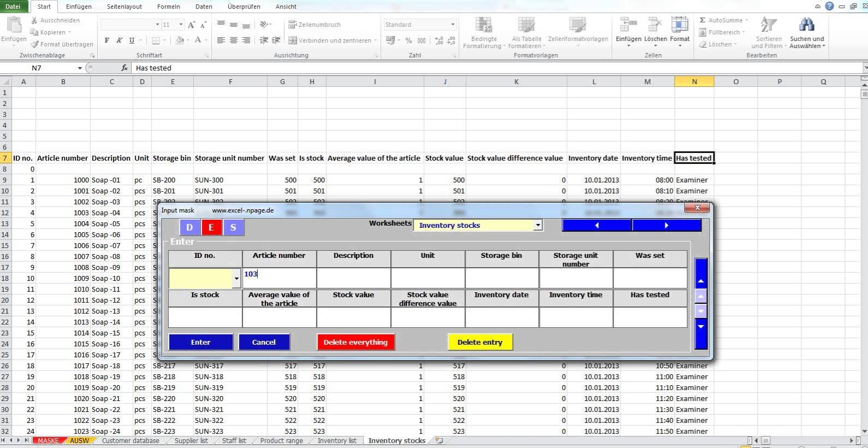This screenshot has height=448, width=868.
Task: Open Suchen und Auswählen binoculars menu
Action: (807, 33)
